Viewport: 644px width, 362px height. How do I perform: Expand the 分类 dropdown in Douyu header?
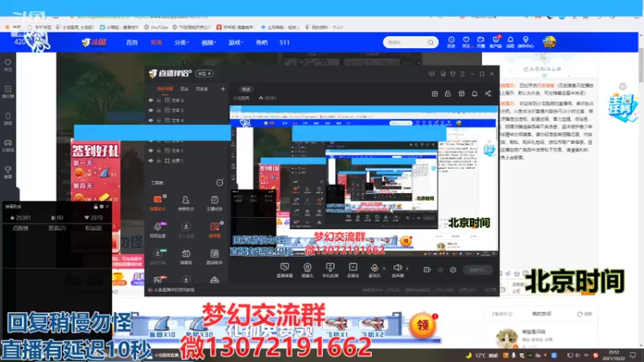(181, 43)
